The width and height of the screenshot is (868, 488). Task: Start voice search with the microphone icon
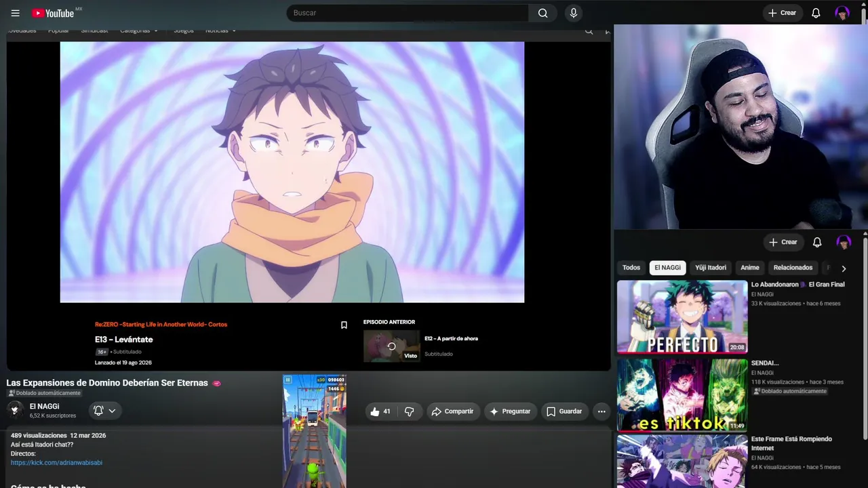(574, 13)
